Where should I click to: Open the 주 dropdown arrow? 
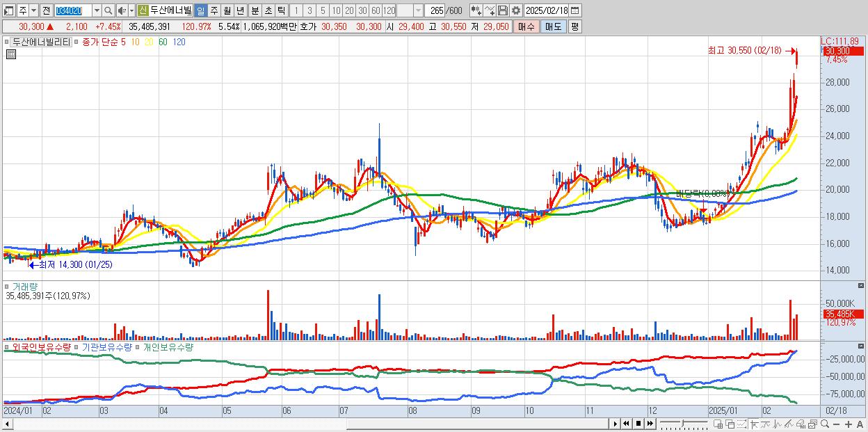coord(33,10)
